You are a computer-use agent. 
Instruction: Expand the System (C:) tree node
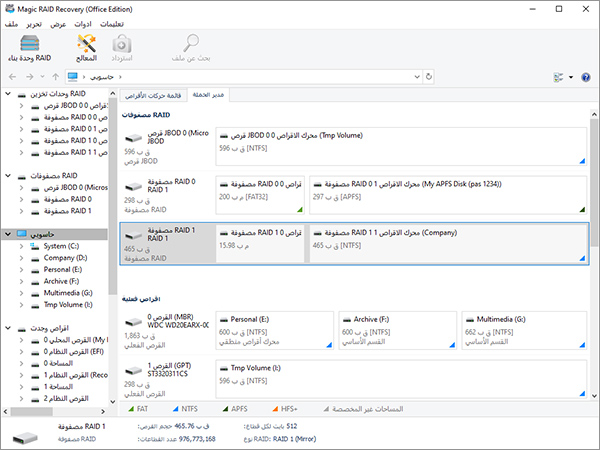21,246
